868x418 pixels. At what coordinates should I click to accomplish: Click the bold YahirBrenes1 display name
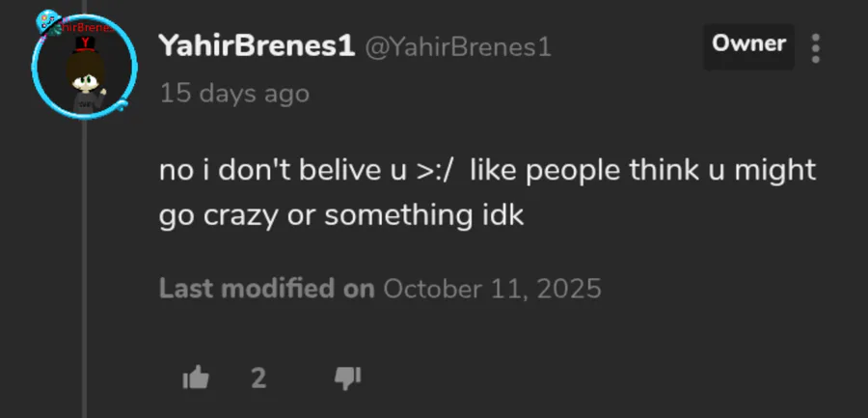[256, 46]
